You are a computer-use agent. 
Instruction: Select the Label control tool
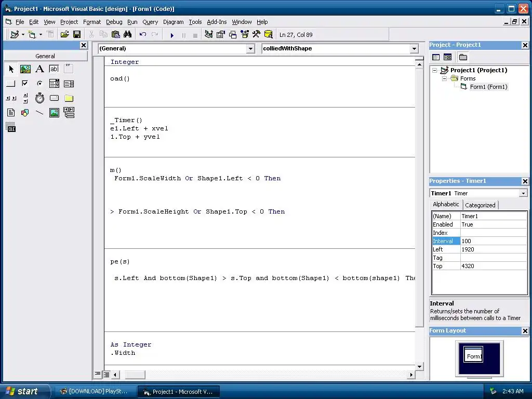(39, 69)
